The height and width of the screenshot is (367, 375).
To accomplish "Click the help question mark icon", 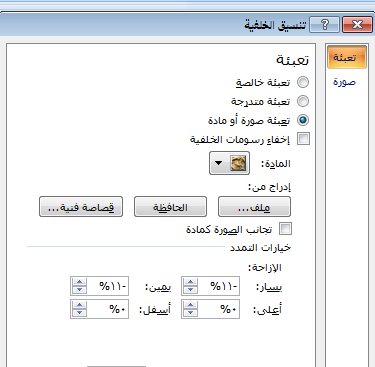I will (x=324, y=25).
